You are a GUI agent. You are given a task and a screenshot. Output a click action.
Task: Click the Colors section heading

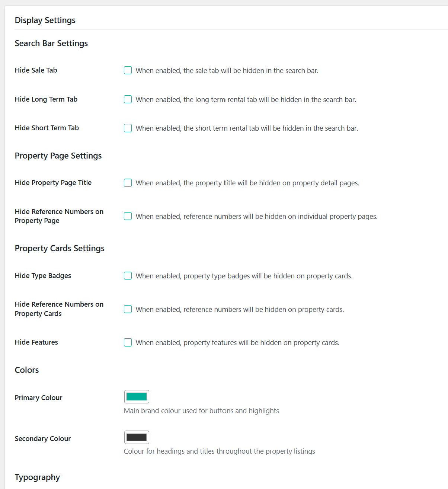point(26,370)
